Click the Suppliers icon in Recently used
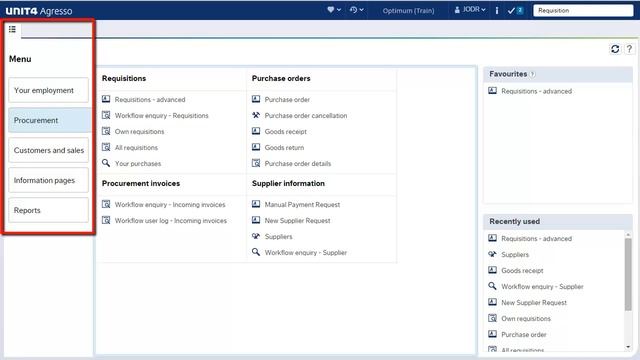The width and height of the screenshot is (640, 360). tap(493, 254)
